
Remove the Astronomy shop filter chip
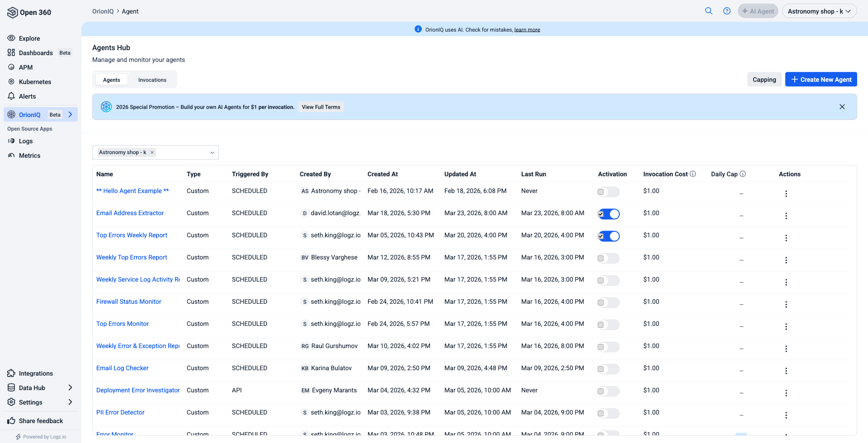[x=152, y=153]
